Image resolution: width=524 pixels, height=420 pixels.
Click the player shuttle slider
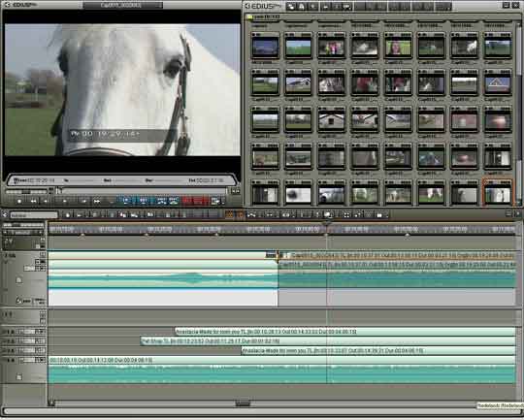click(27, 191)
